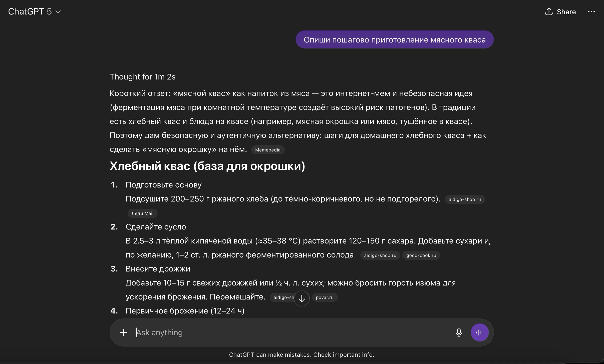
Task: Click the Share conversation button
Action: [x=560, y=12]
